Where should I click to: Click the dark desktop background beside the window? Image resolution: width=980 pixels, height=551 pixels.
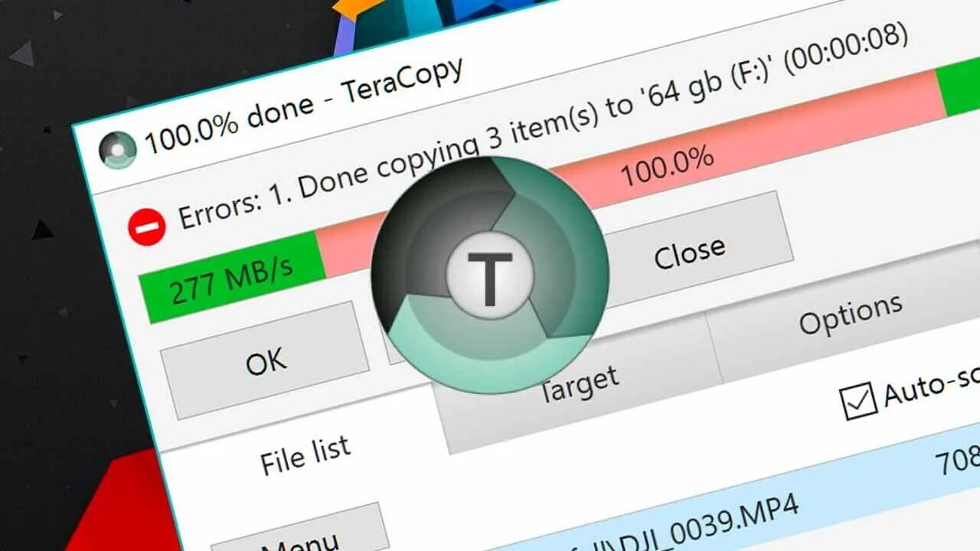tap(46, 306)
